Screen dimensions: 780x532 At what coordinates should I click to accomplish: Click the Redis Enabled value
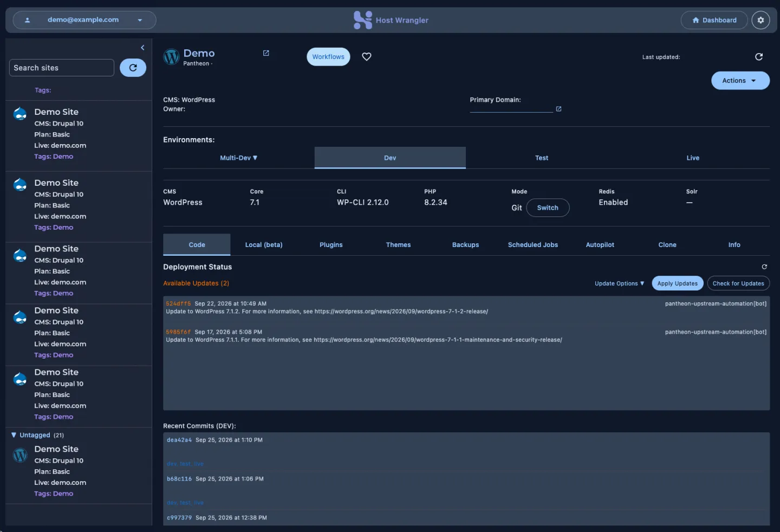[613, 202]
